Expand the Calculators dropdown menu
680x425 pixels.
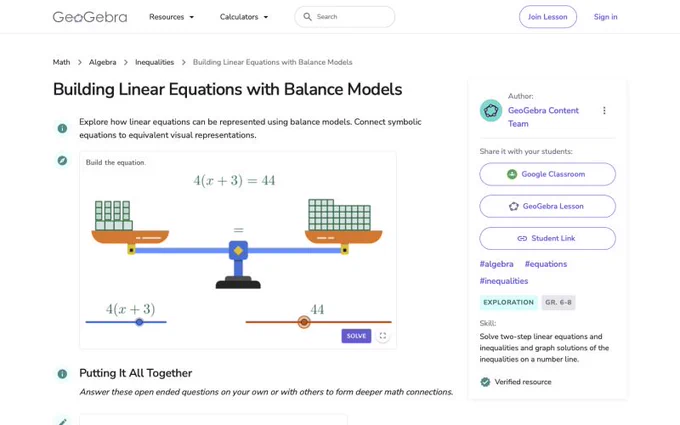(x=244, y=17)
